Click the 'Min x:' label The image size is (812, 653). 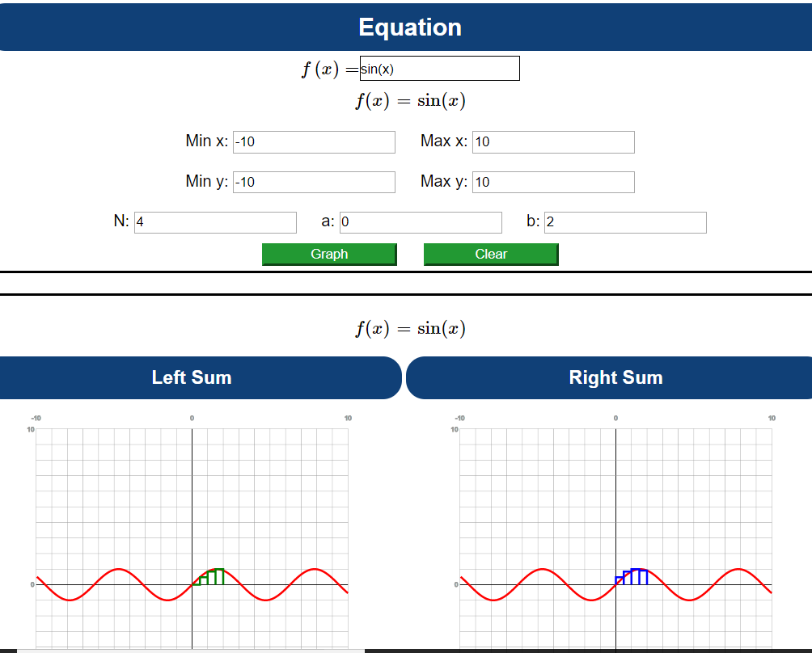click(x=206, y=141)
